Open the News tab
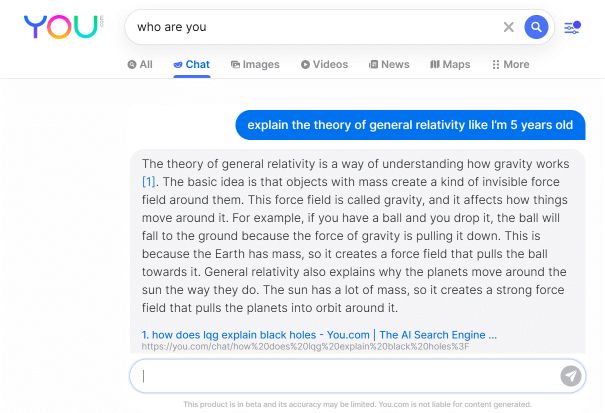Viewport: 605px width, 413px height. coord(389,64)
